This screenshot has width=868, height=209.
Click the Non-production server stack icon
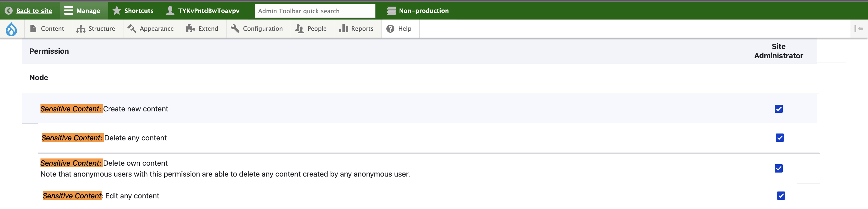[x=391, y=11]
